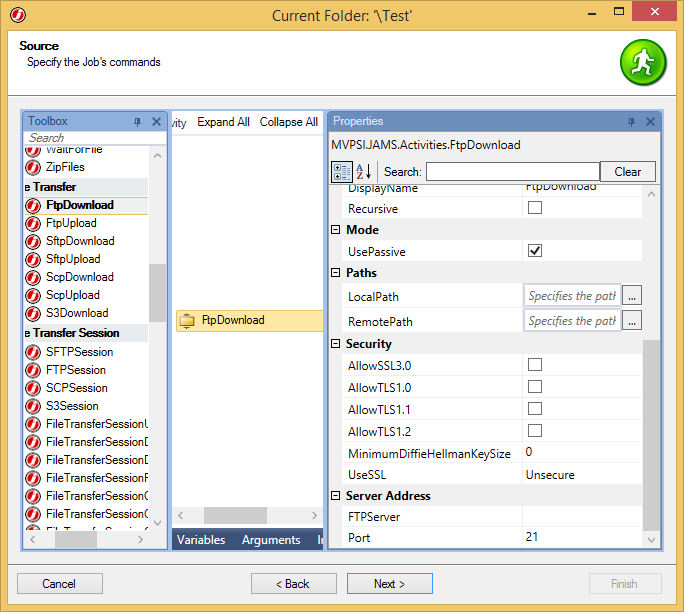Select the S3Download toolbox icon
Viewport: 684px width, 612px height.
pyautogui.click(x=33, y=313)
